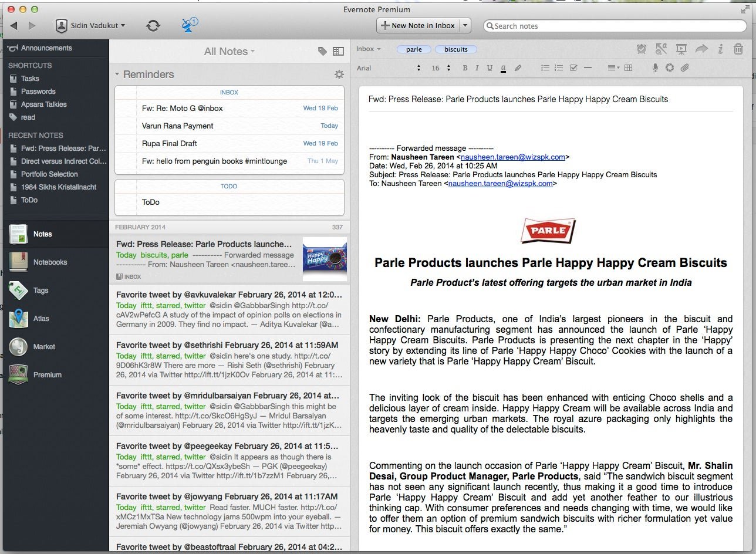The width and height of the screenshot is (756, 554).
Task: Select Tags in the sidebar
Action: 55,290
